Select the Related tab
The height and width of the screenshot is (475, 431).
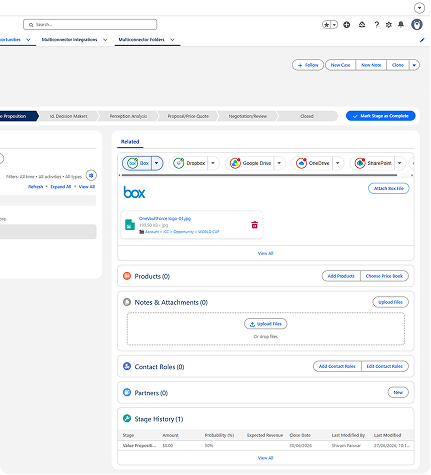coord(130,142)
